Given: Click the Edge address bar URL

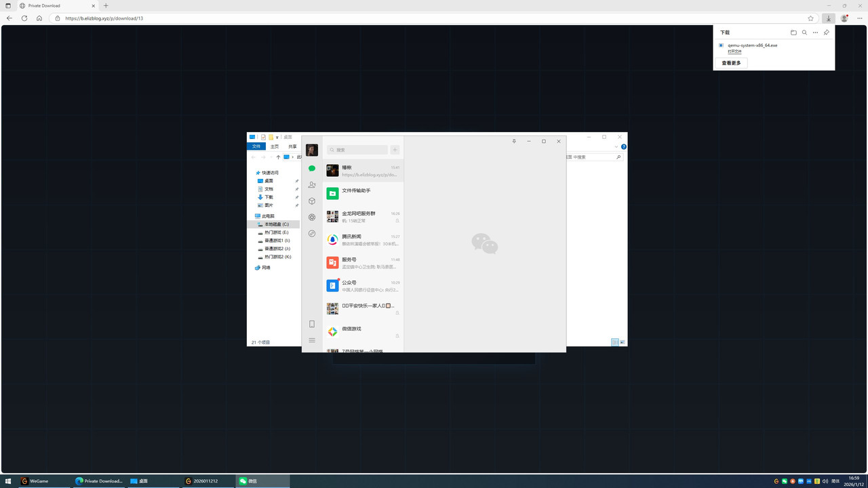Looking at the screenshot, I should pos(104,18).
